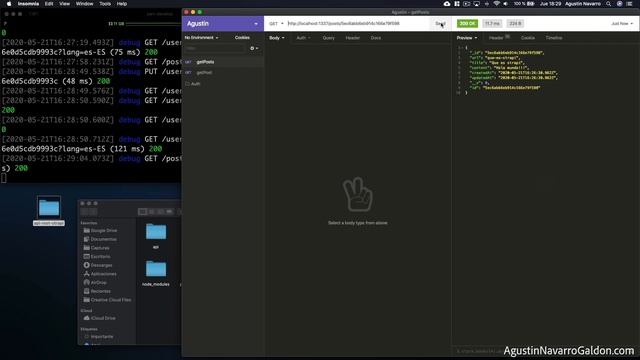Click the Send button in Insomnia
The image size is (640, 360).
440,24
